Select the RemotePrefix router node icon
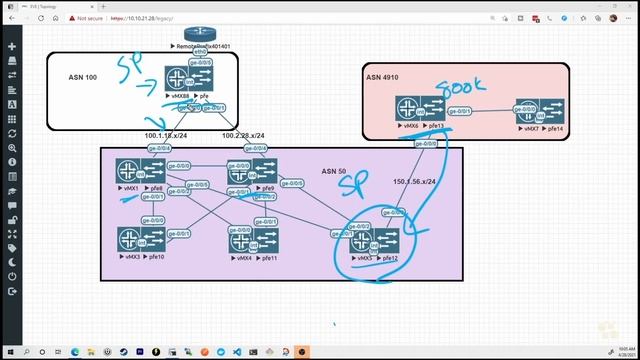The image size is (640, 360). pyautogui.click(x=200, y=34)
